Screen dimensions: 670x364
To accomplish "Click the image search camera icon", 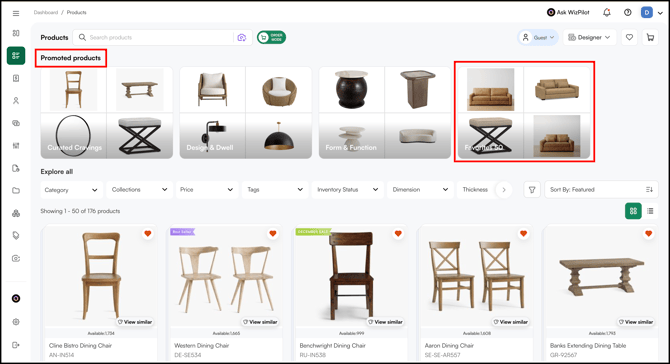I will click(242, 38).
